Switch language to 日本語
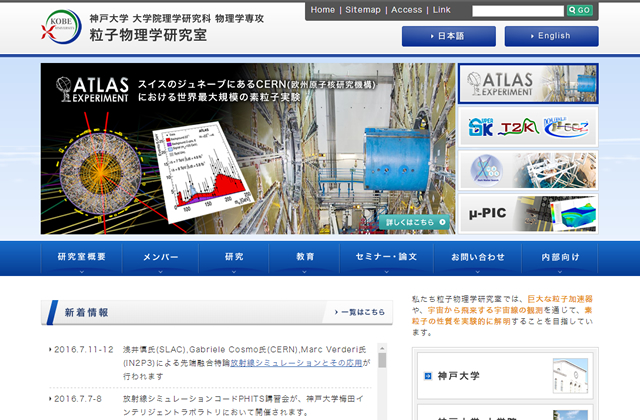The width and height of the screenshot is (640, 420). 449,36
